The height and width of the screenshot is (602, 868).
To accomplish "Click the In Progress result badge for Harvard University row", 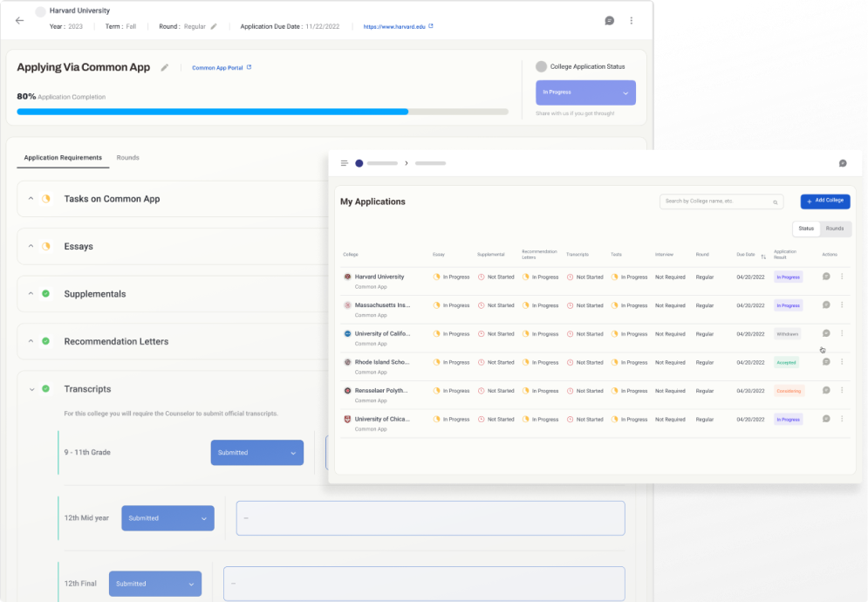I will tap(788, 277).
